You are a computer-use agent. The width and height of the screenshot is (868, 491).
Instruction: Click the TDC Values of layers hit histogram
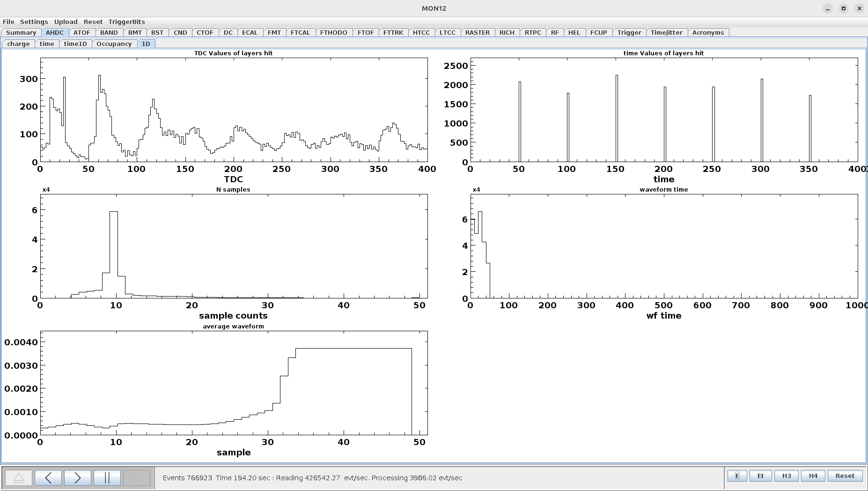pyautogui.click(x=234, y=110)
